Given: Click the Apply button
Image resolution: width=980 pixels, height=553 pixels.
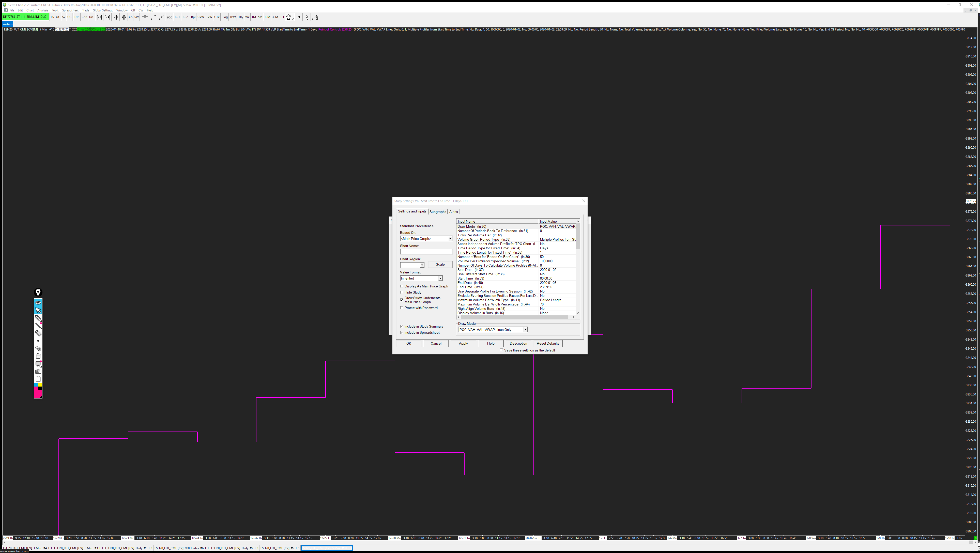Looking at the screenshot, I should coord(463,343).
